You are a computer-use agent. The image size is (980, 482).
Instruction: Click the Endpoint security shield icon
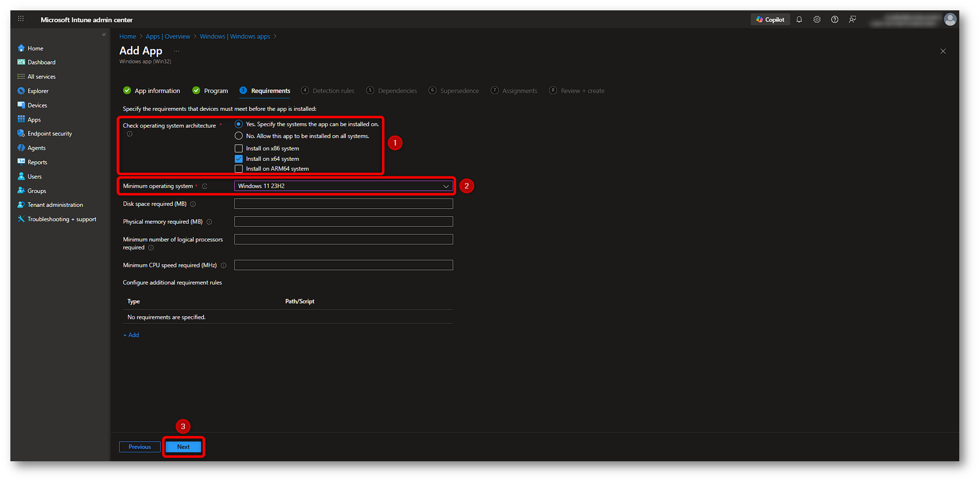[21, 133]
